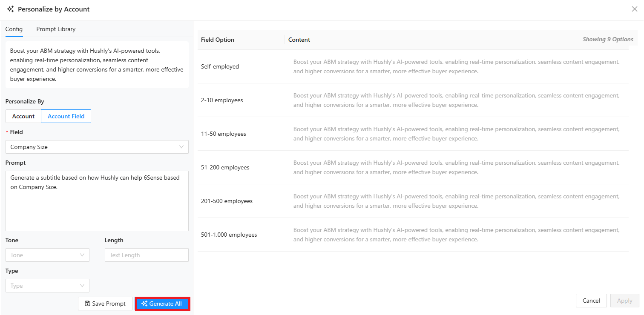Click inside the Prompt text area
Screen dimensions: 644x315
point(97,201)
